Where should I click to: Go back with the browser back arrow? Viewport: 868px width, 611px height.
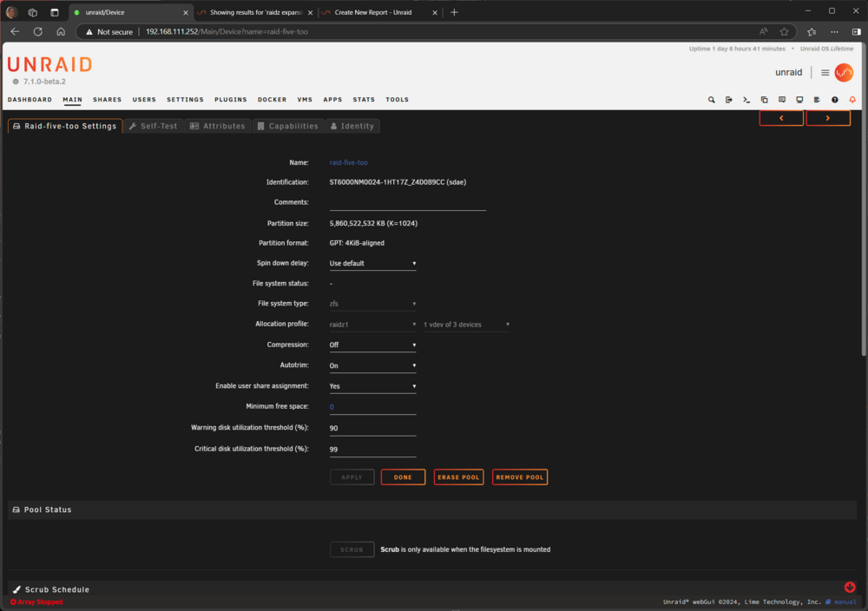click(x=15, y=31)
